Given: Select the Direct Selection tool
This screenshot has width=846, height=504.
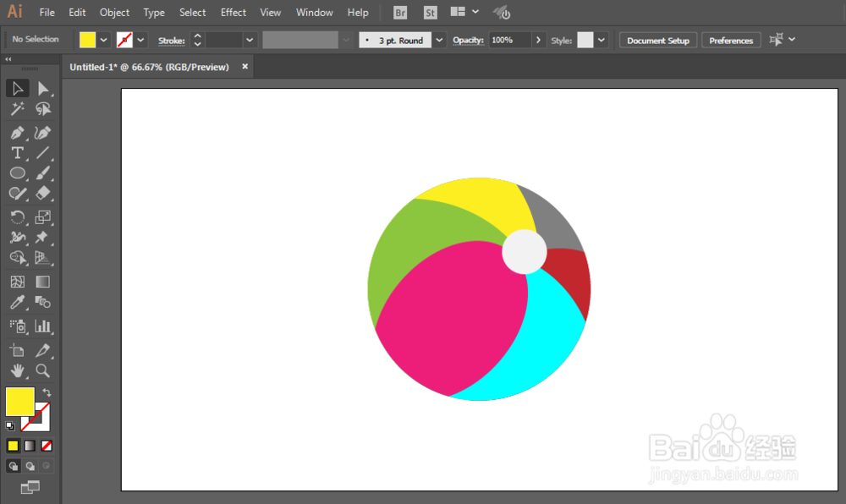Looking at the screenshot, I should click(42, 89).
